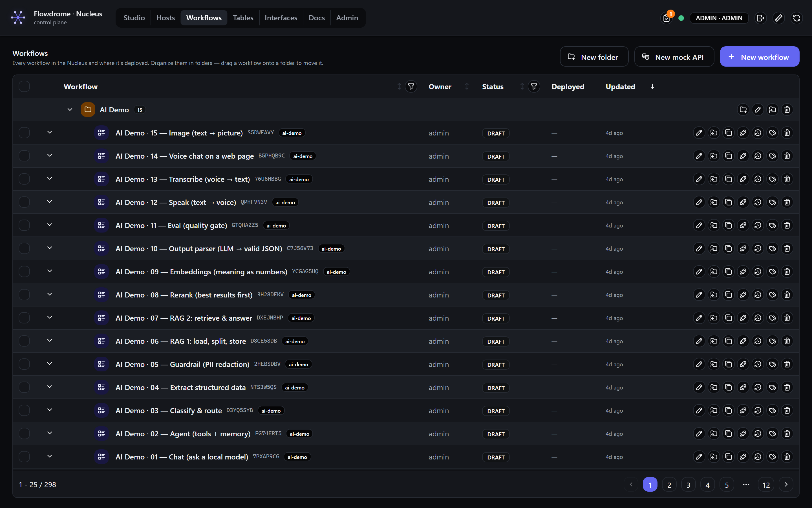
Task: Go to the Tables tab
Action: tap(243, 18)
